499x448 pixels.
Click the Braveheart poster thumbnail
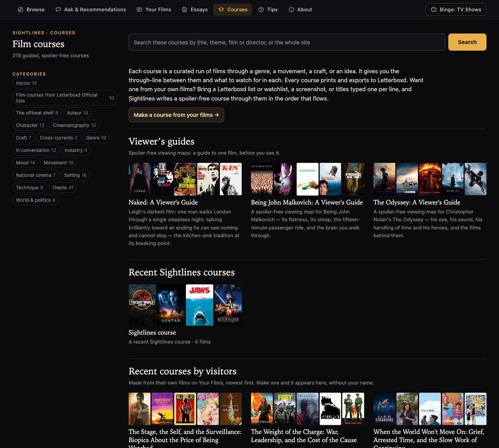click(x=262, y=409)
